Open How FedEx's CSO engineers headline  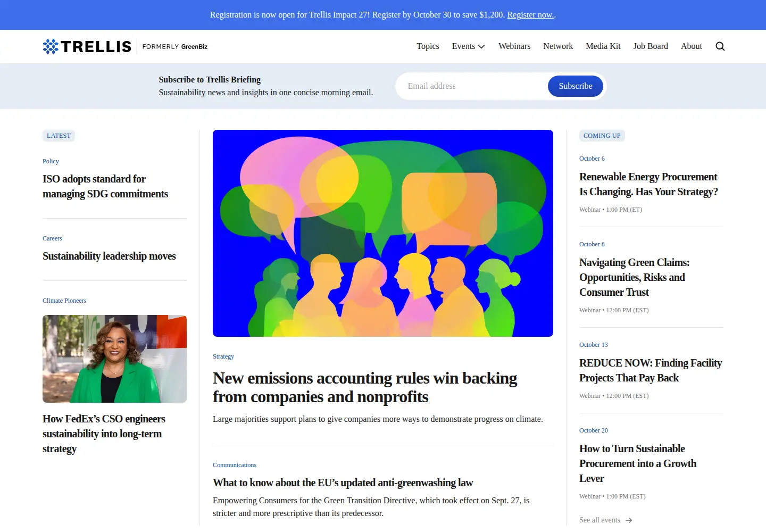[104, 434]
